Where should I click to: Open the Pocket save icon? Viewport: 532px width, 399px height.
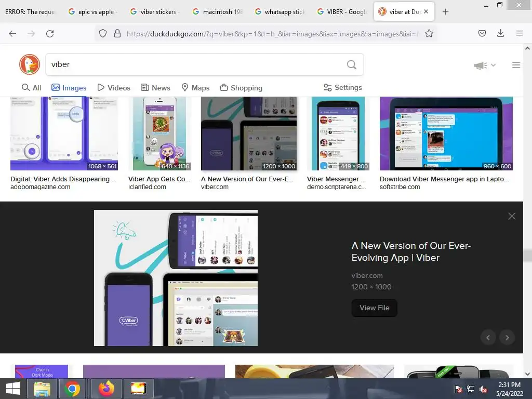(482, 33)
